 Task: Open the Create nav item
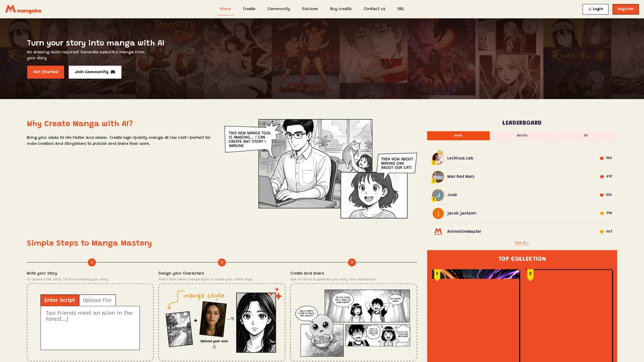tap(249, 9)
